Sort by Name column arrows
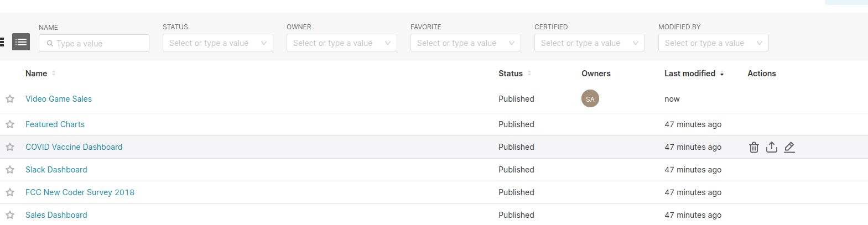The height and width of the screenshot is (225, 868). (54, 73)
